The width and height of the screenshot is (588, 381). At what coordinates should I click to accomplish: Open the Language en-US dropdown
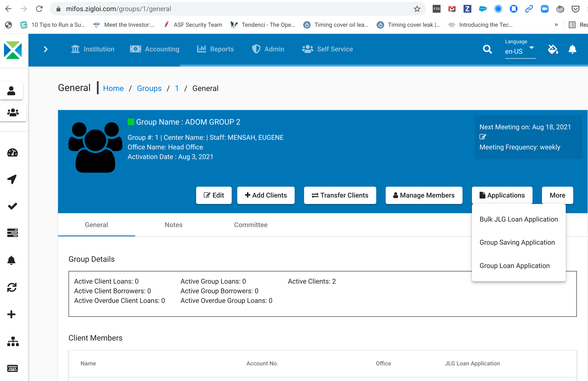coord(520,51)
